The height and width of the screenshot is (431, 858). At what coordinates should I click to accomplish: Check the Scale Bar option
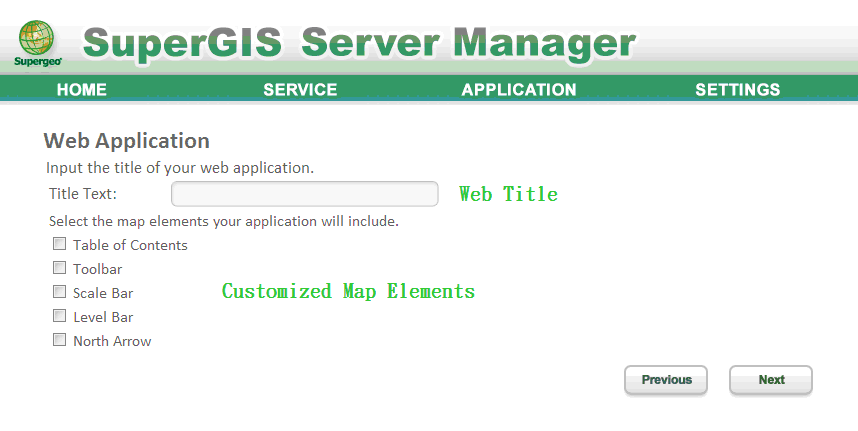[60, 292]
